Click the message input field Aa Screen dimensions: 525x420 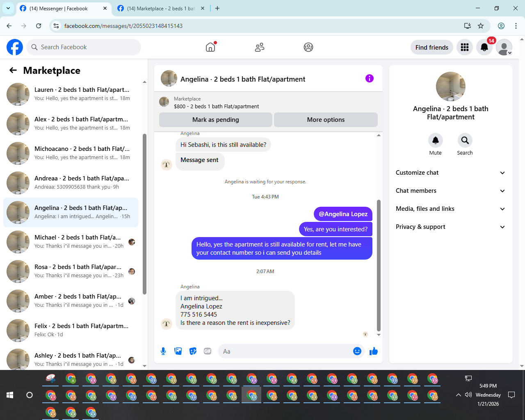tap(285, 351)
